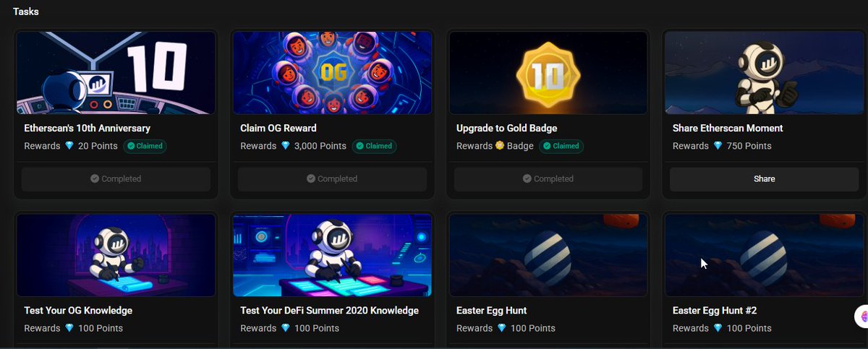Click the diamond icon beside 750 Points

point(718,146)
